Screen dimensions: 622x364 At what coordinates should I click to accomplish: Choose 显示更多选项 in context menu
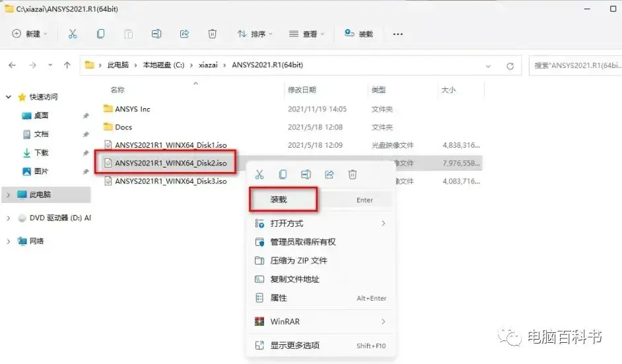coord(322,346)
